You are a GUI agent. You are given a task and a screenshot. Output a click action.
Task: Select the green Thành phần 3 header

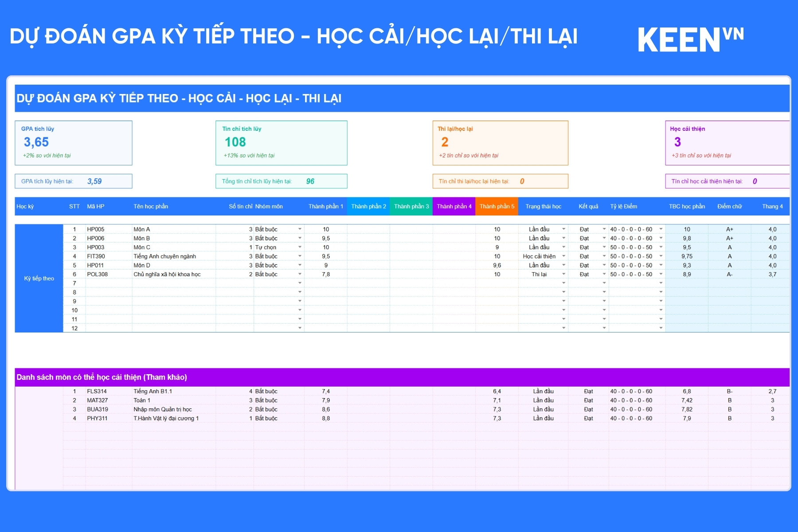pos(411,207)
